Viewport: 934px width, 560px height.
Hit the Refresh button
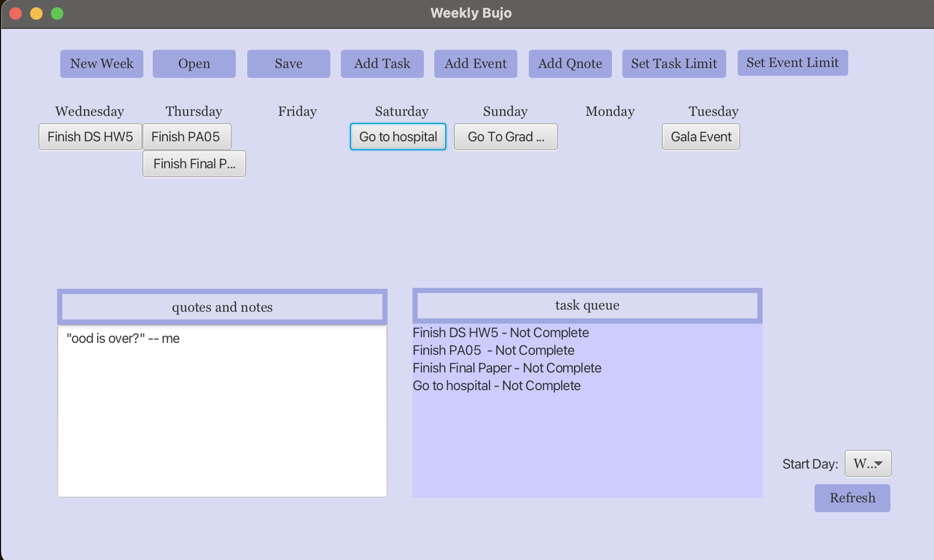[x=852, y=498]
